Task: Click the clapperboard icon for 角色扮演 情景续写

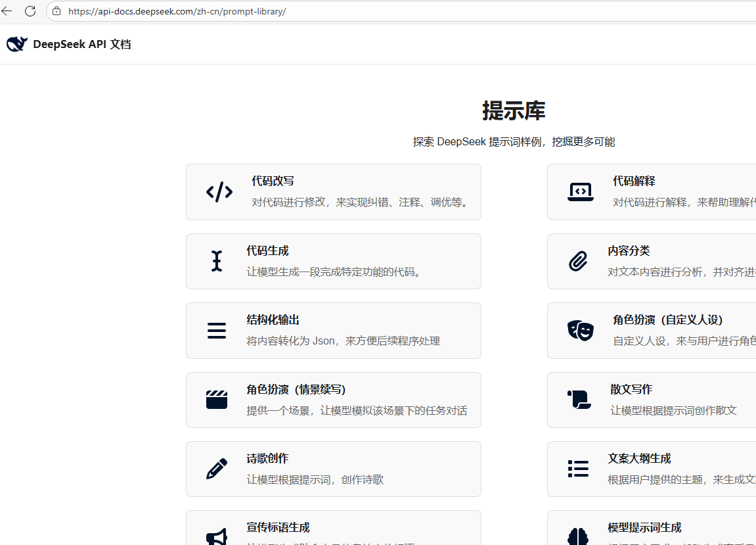Action: click(x=217, y=400)
